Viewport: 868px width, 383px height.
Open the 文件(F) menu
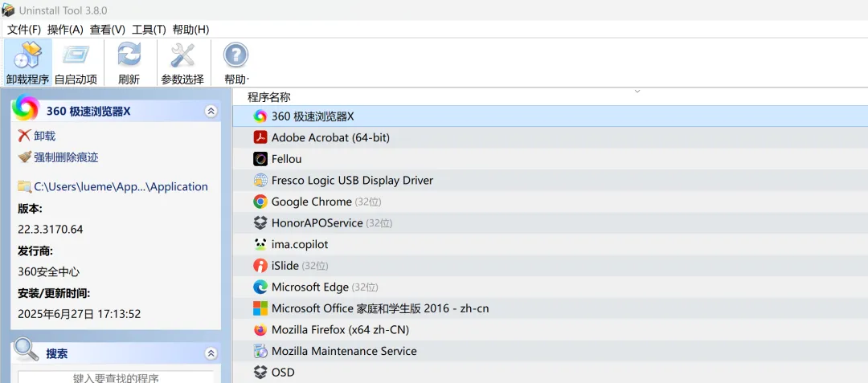pyautogui.click(x=24, y=30)
